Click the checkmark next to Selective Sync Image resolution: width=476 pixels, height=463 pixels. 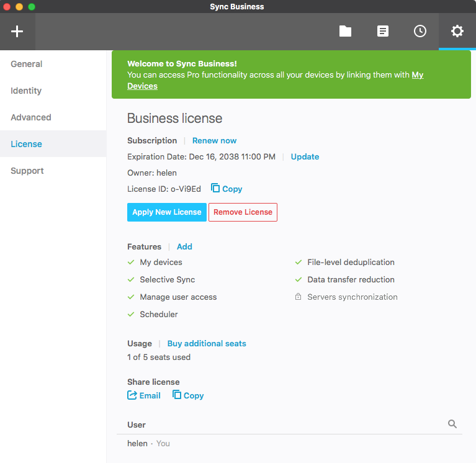pyautogui.click(x=131, y=279)
